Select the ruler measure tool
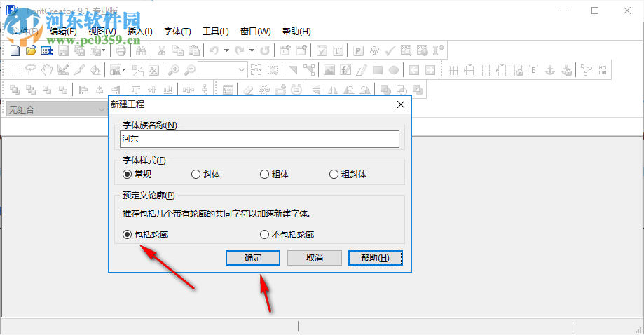 click(x=63, y=70)
